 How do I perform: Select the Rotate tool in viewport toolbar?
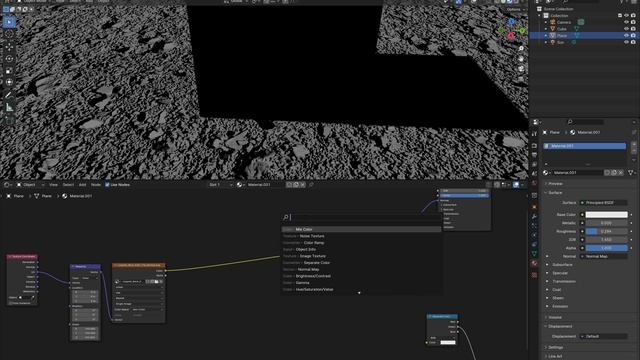(x=9, y=58)
